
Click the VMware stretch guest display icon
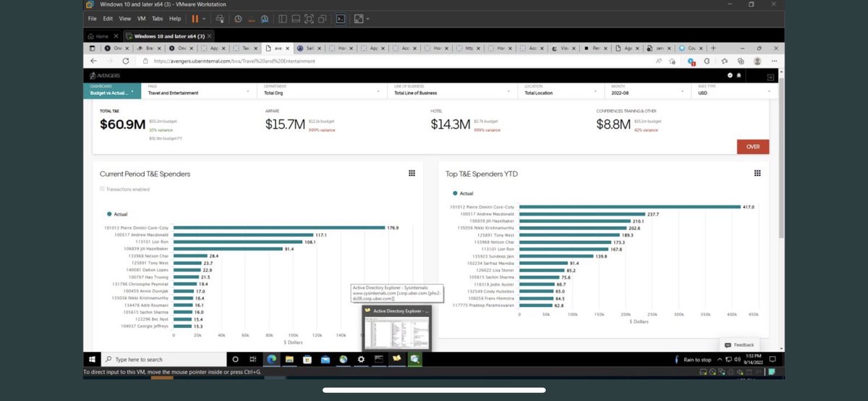pos(358,18)
